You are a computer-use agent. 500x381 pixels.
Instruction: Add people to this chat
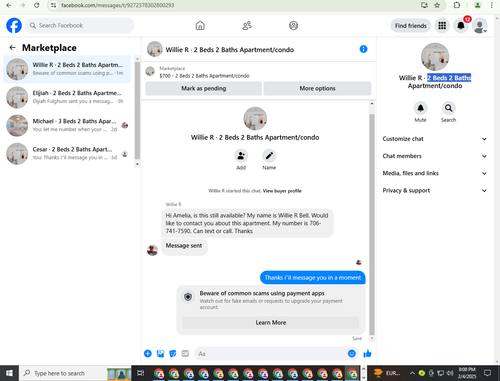pyautogui.click(x=241, y=156)
